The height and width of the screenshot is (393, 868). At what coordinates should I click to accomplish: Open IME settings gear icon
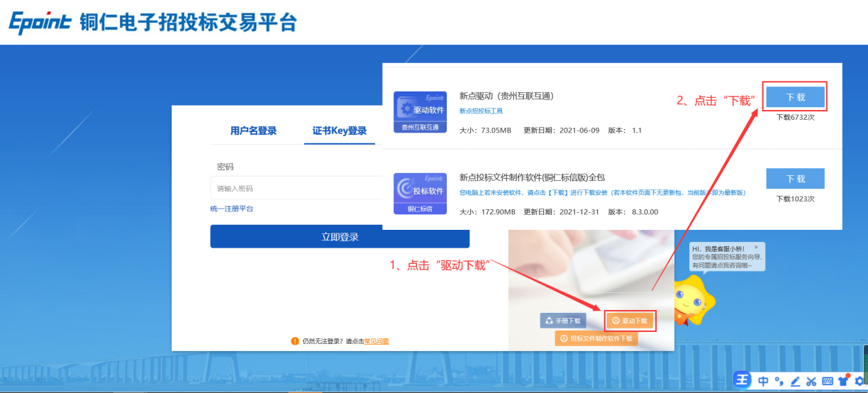[x=859, y=381]
